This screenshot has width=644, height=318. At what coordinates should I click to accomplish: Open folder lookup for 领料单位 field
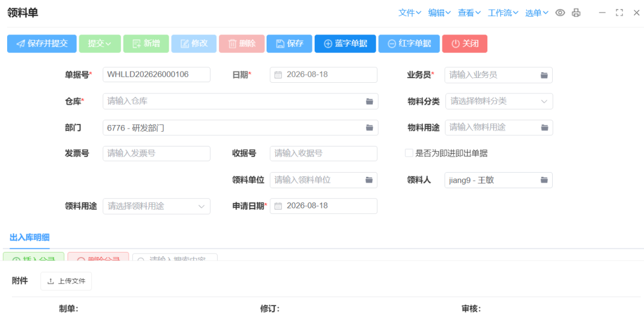pos(369,180)
